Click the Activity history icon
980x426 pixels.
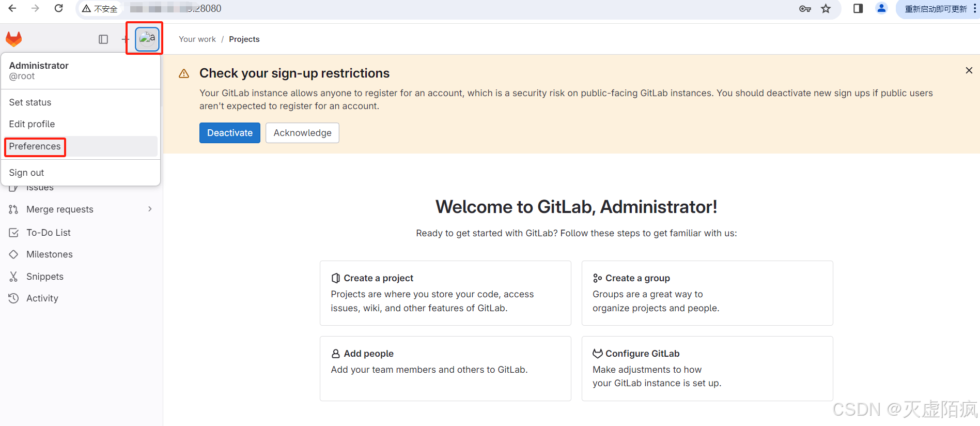coord(13,298)
